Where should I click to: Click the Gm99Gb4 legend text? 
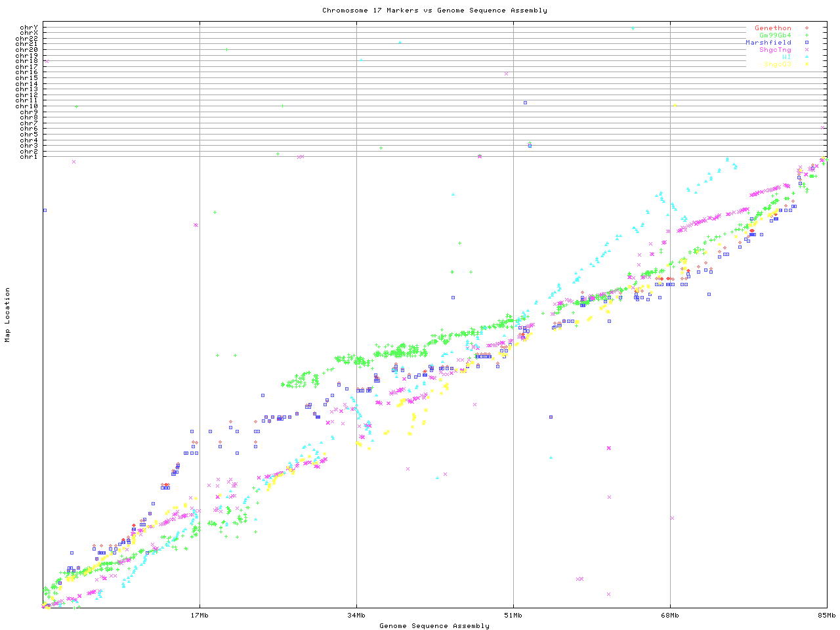(775, 35)
